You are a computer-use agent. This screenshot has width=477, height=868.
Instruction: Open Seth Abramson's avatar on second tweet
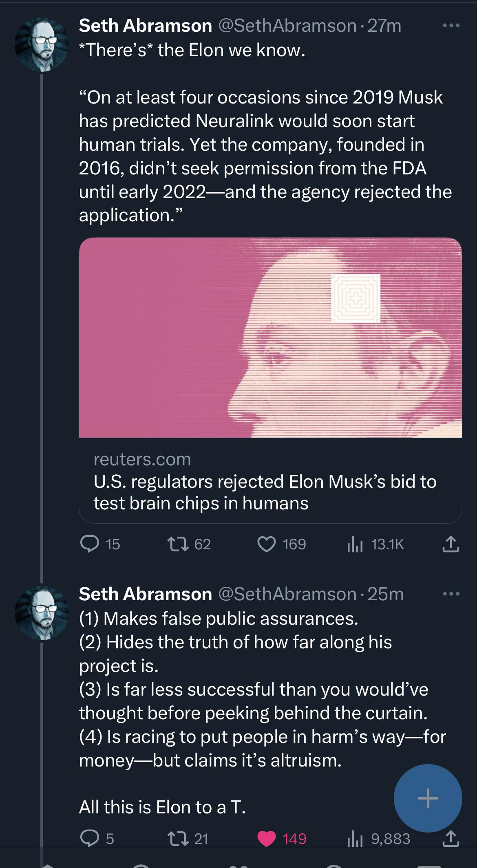42,613
